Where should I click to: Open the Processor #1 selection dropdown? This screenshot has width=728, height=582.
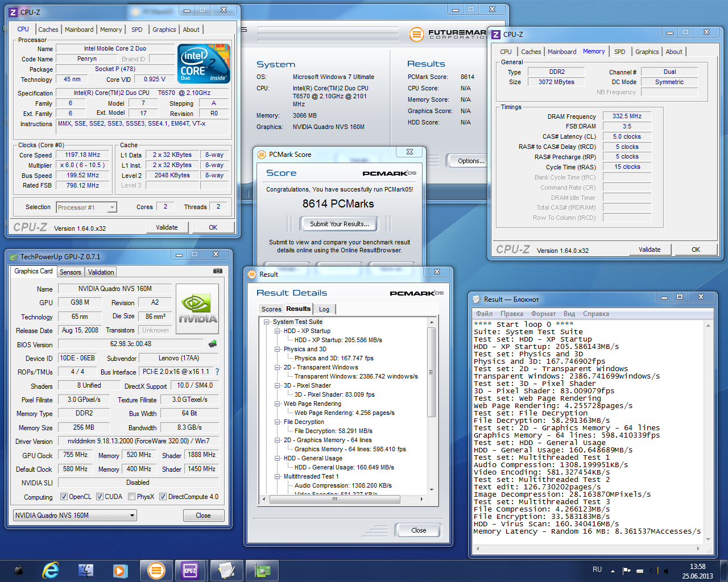click(x=86, y=207)
